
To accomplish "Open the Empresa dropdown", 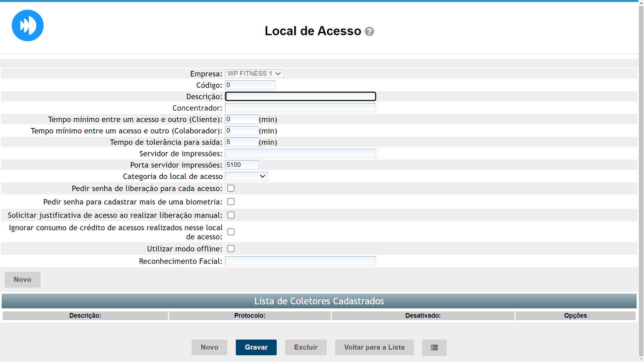I will pyautogui.click(x=254, y=74).
